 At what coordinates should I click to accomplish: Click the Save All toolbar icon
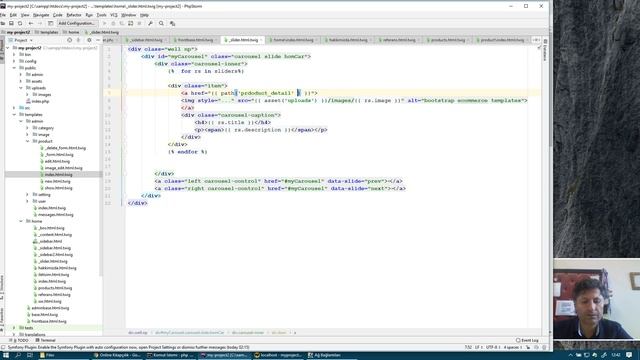(11, 24)
